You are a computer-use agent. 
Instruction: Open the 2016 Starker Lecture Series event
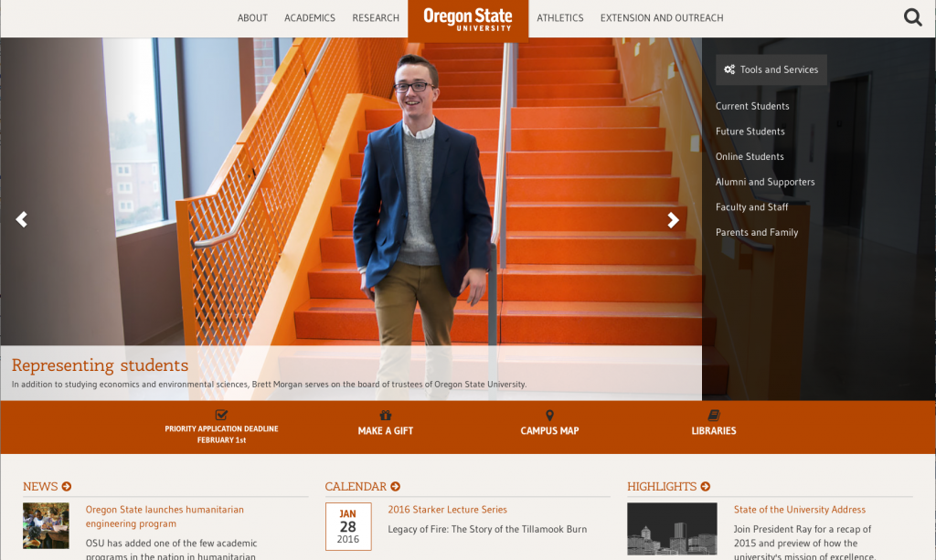coord(447,510)
